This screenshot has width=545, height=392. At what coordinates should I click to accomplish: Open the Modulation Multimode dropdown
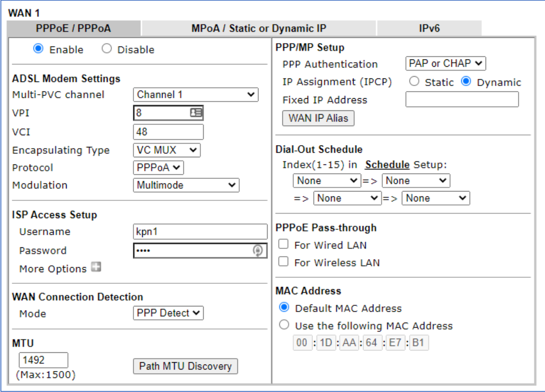pyautogui.click(x=186, y=185)
